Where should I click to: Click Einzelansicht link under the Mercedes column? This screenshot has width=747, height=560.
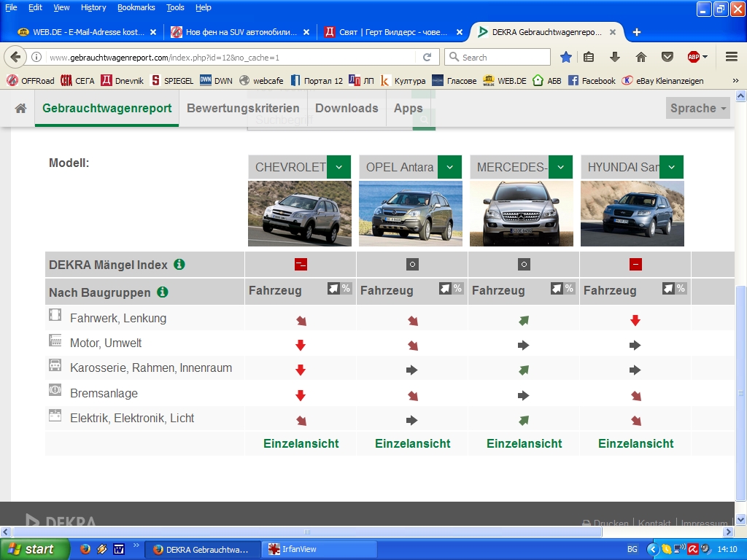pyautogui.click(x=524, y=443)
